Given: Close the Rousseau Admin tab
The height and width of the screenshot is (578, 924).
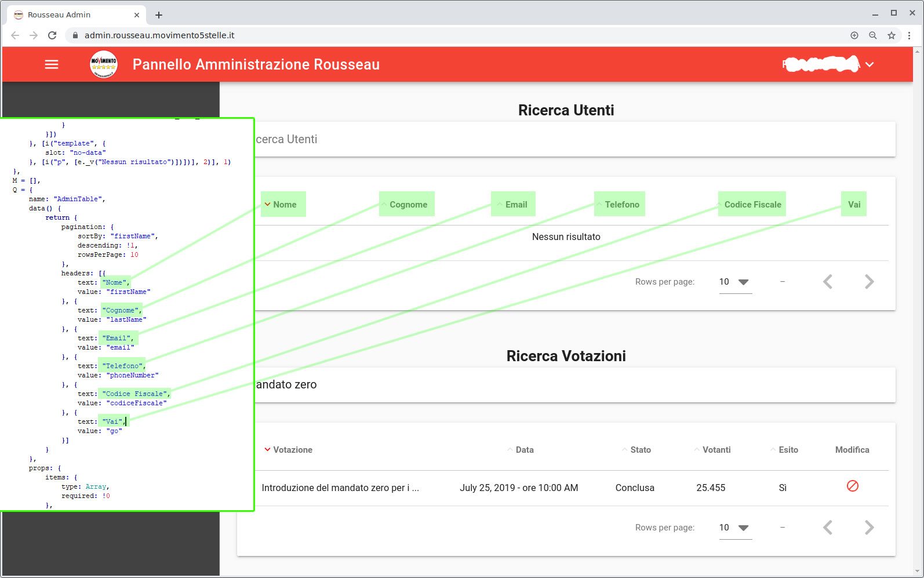Looking at the screenshot, I should (x=137, y=15).
